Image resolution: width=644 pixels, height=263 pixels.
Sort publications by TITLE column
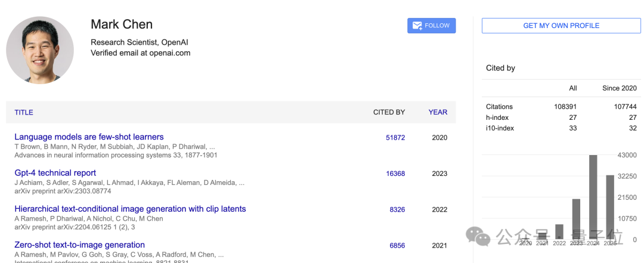[24, 112]
